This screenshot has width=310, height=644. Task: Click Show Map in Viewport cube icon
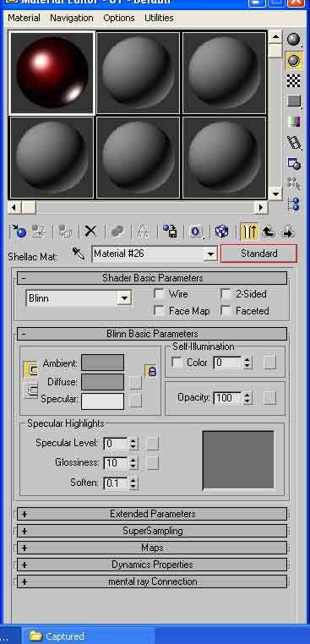[x=221, y=232]
